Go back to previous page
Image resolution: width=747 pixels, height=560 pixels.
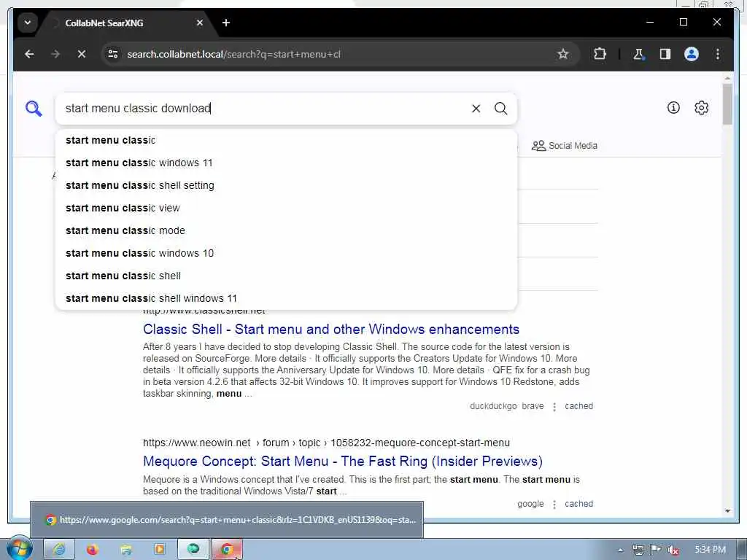(29, 54)
